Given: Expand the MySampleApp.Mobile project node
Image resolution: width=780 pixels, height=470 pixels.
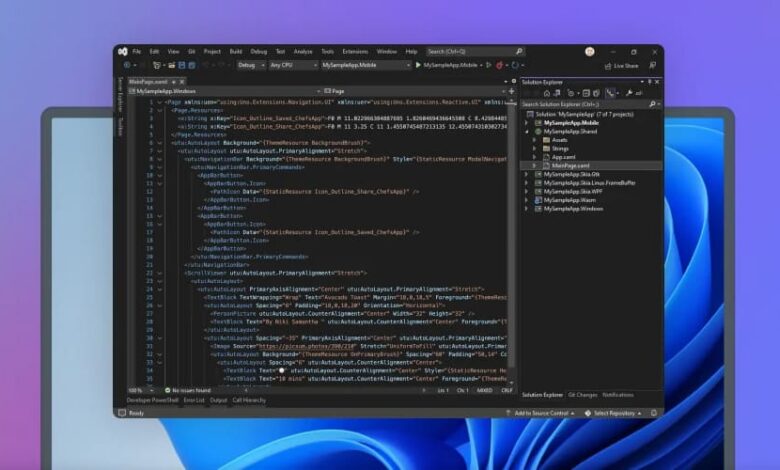Looking at the screenshot, I should click(526, 123).
